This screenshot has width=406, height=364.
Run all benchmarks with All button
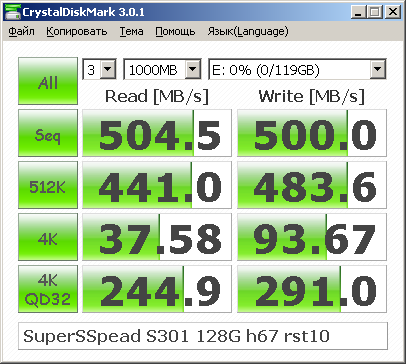click(48, 81)
